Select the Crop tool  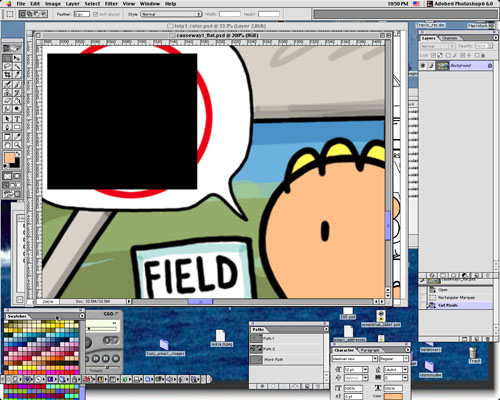point(7,75)
